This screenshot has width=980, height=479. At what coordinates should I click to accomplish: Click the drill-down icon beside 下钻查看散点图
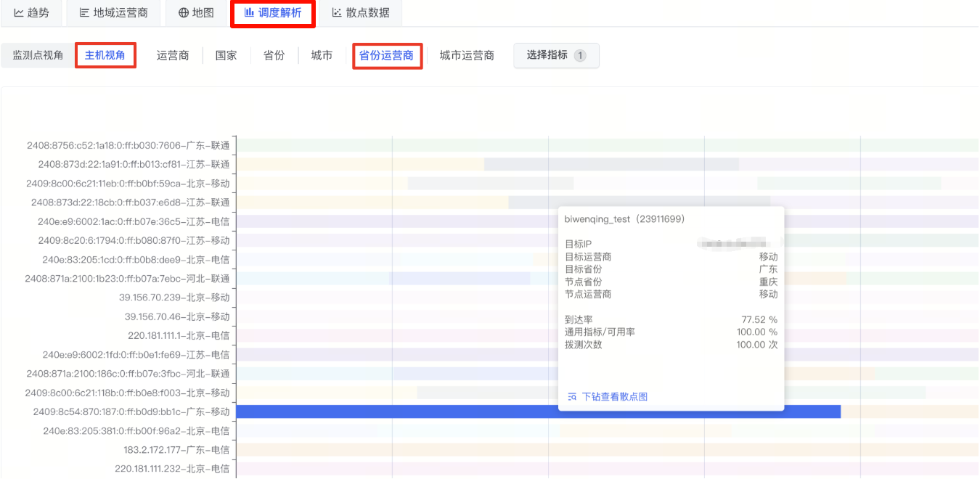[x=572, y=397]
